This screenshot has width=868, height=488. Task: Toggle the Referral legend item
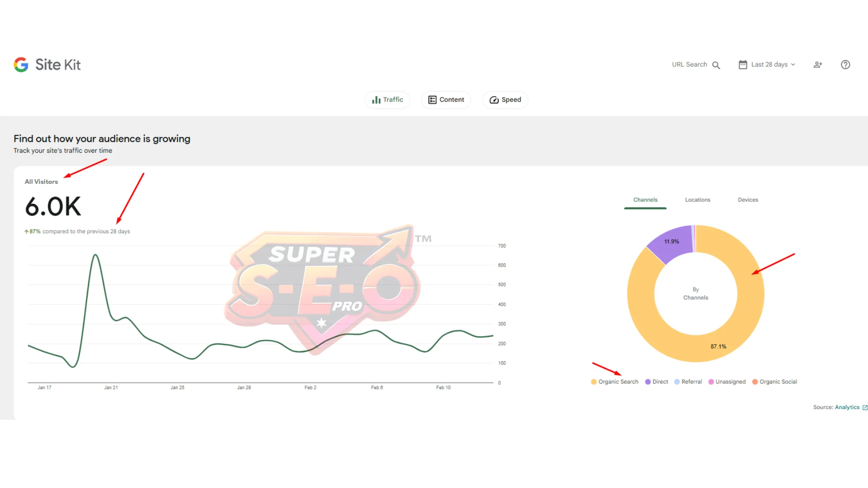click(688, 382)
